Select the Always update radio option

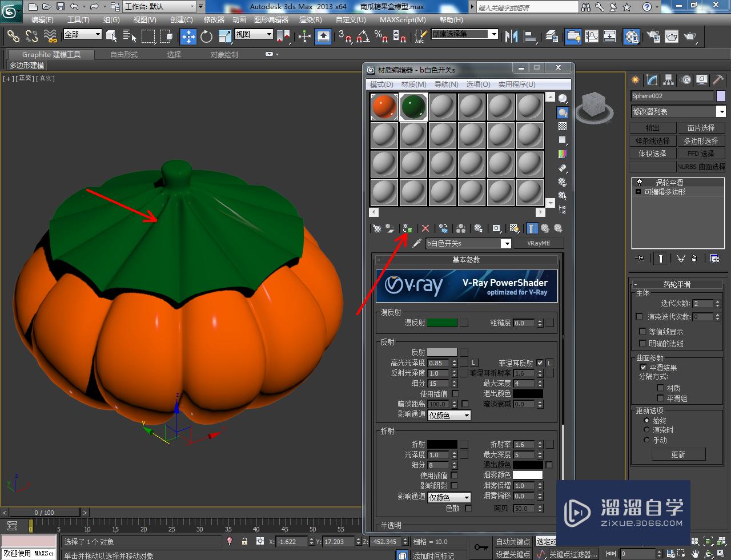pyautogui.click(x=647, y=420)
